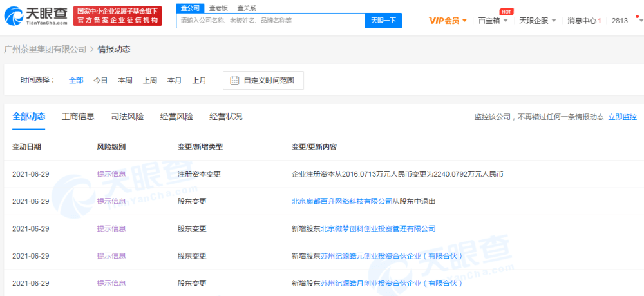Open the 2813... account dropdown
Image resolution: width=644 pixels, height=296 pixels.
pyautogui.click(x=627, y=21)
